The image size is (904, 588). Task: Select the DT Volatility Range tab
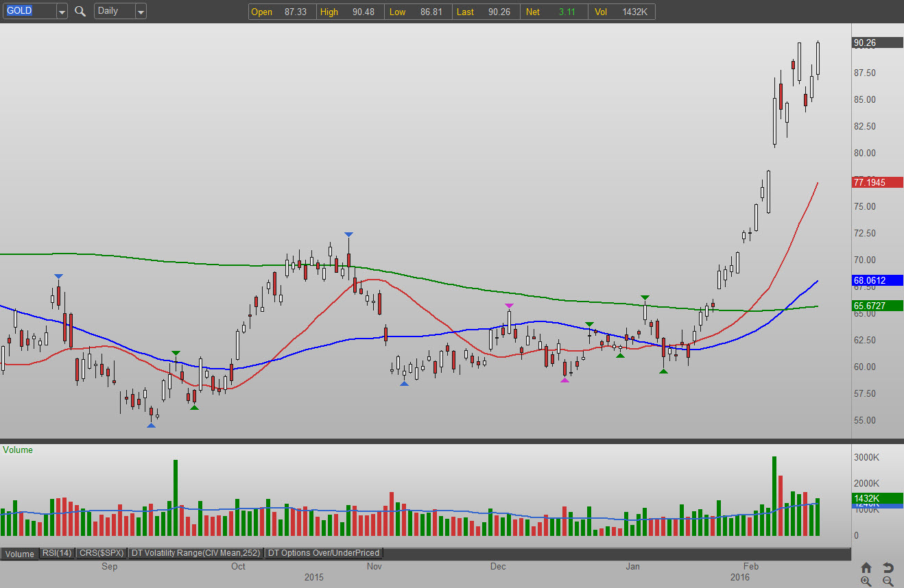(x=196, y=553)
